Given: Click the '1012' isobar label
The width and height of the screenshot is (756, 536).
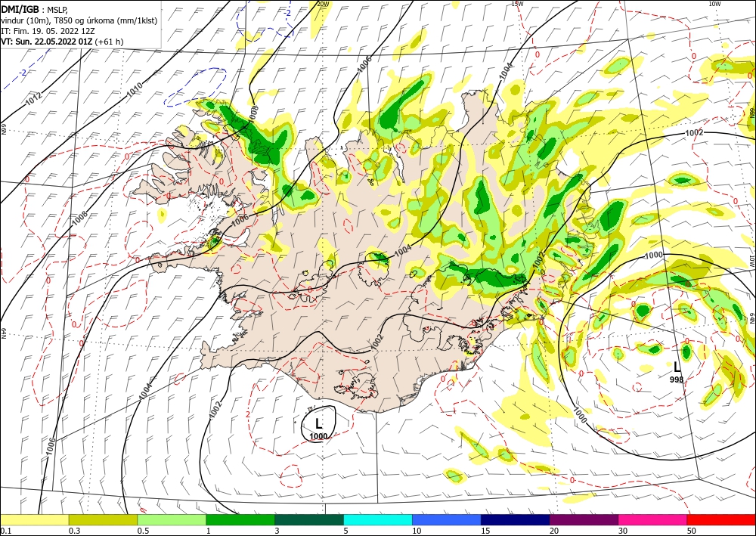Looking at the screenshot, I should pos(33,100).
